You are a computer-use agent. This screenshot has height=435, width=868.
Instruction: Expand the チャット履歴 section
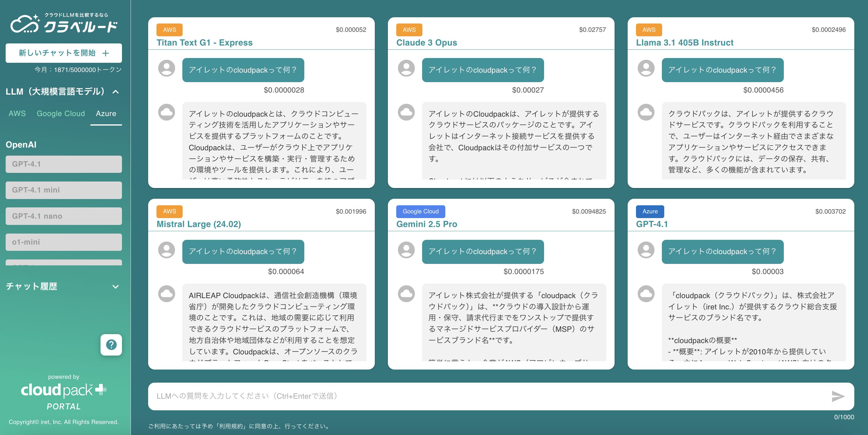coord(116,287)
